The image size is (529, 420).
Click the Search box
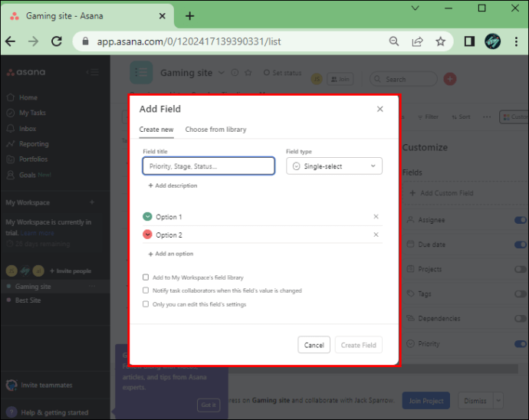pyautogui.click(x=403, y=79)
